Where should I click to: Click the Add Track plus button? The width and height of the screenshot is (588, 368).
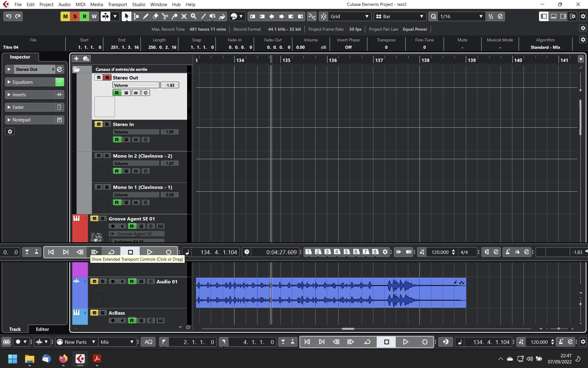pos(76,59)
